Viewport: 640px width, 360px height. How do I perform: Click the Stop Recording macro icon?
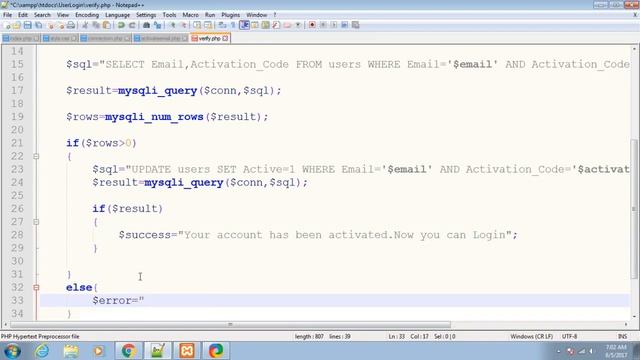pyautogui.click(x=323, y=25)
